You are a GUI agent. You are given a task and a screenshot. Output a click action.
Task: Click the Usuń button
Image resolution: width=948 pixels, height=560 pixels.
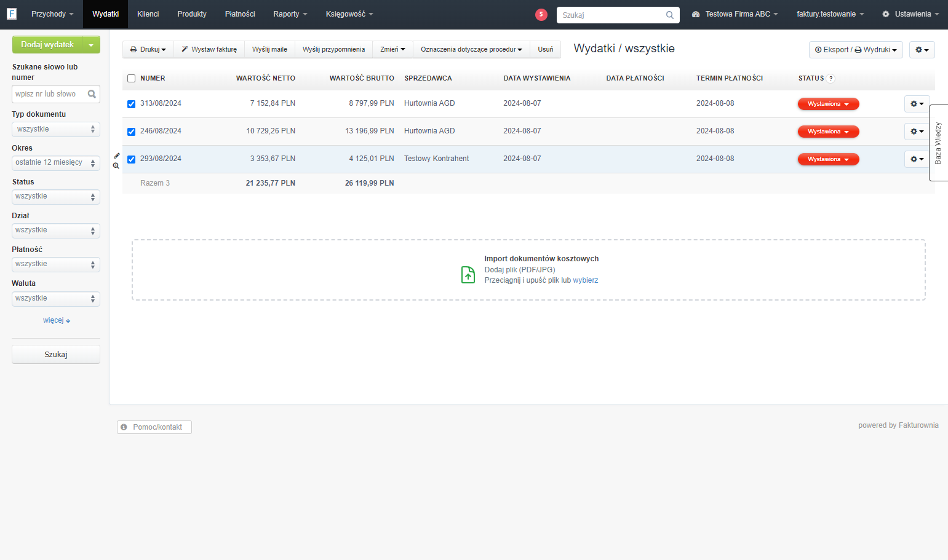(546, 49)
